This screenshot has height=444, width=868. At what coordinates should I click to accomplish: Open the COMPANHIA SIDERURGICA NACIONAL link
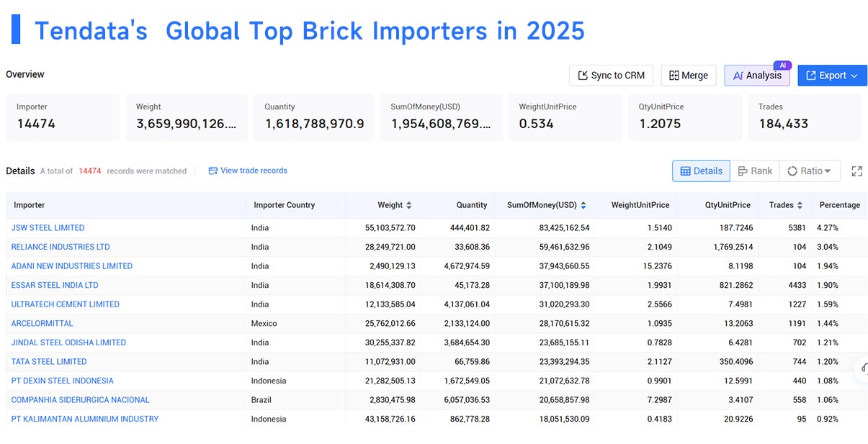coord(81,399)
